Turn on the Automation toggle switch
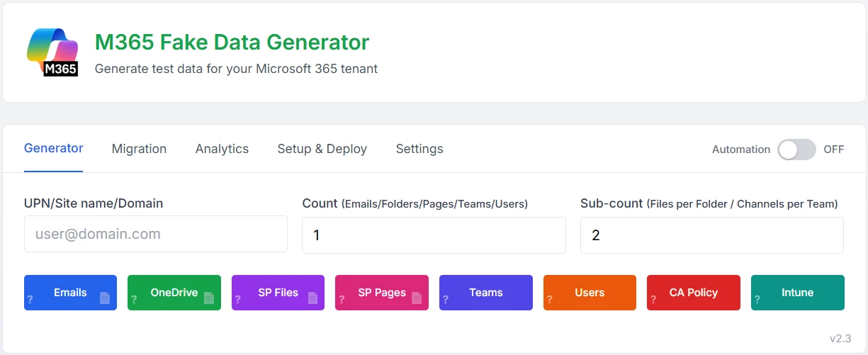Image resolution: width=868 pixels, height=355 pixels. coord(796,150)
